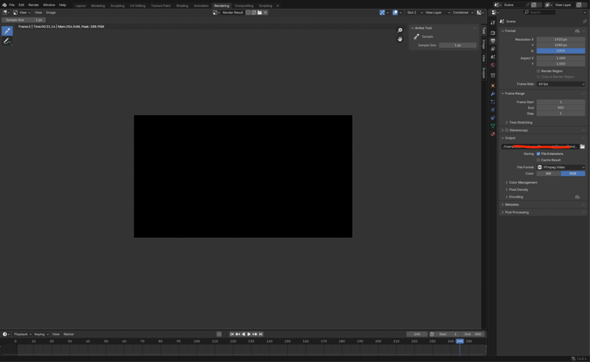Screen dimensions: 590x362
Task: Toggle fake user shield for Render Result
Action: [x=248, y=12]
